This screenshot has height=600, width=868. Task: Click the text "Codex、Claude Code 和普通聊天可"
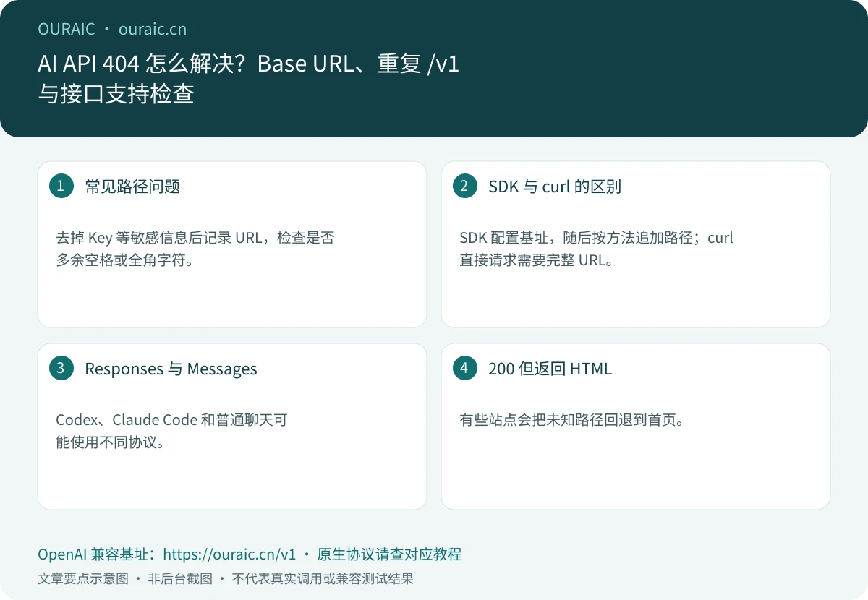[x=171, y=420]
